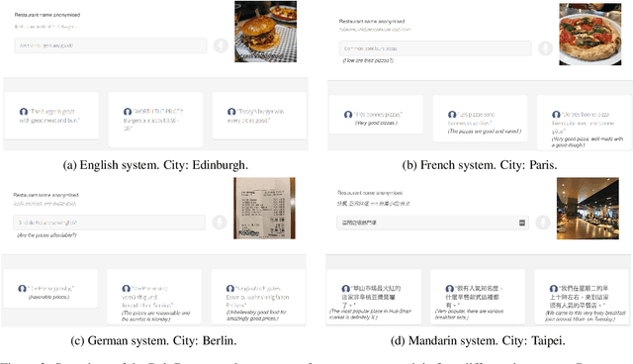Image resolution: width=633 pixels, height=364 pixels.
Task: Open the restaurant interior photo thumbnail
Action: (588, 209)
